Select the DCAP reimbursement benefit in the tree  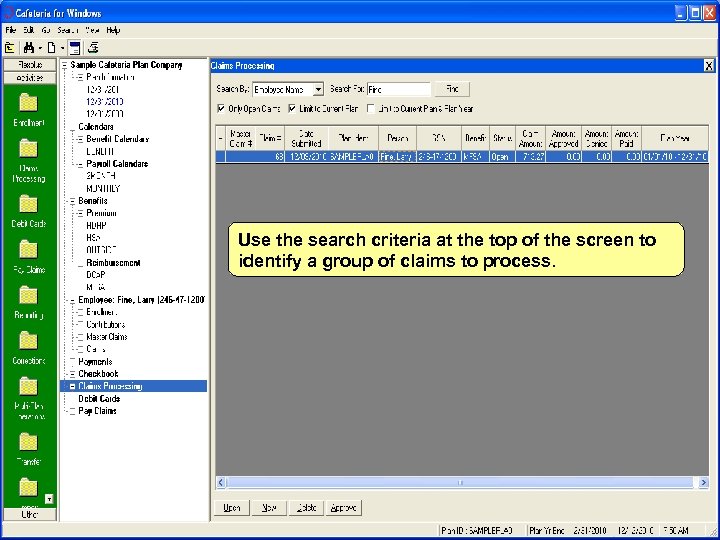point(96,275)
